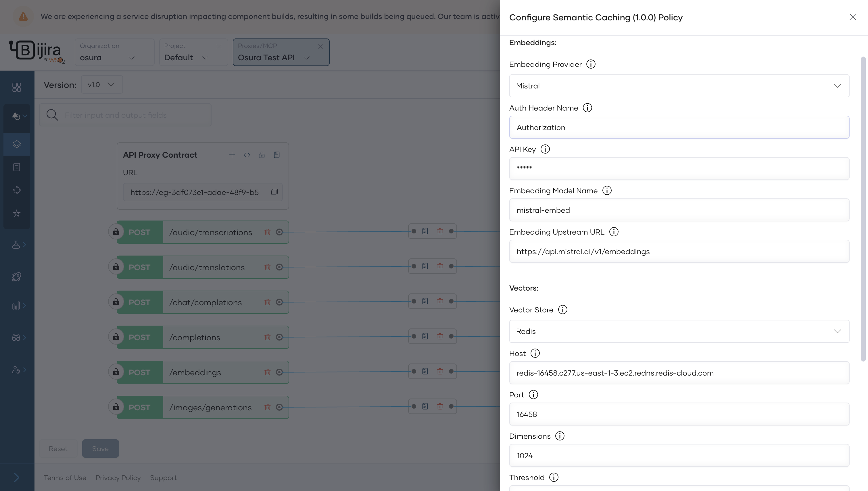Click plus icon in API Proxy Contract
Viewport: 868px width, 491px height.
232,155
